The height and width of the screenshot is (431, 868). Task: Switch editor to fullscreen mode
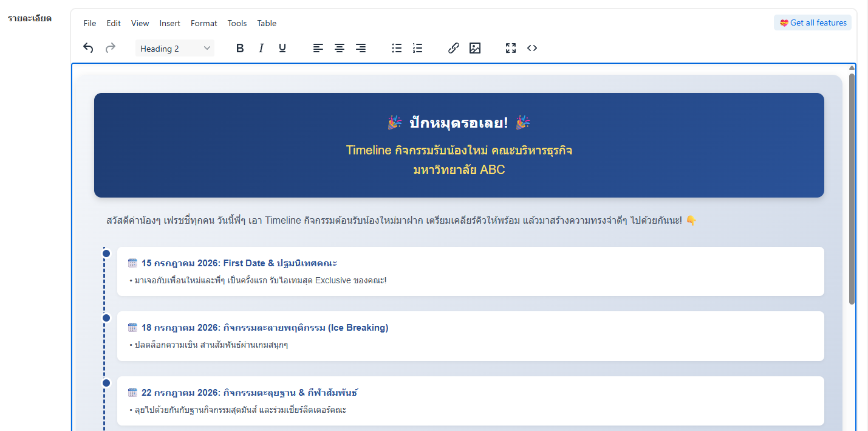pos(511,48)
